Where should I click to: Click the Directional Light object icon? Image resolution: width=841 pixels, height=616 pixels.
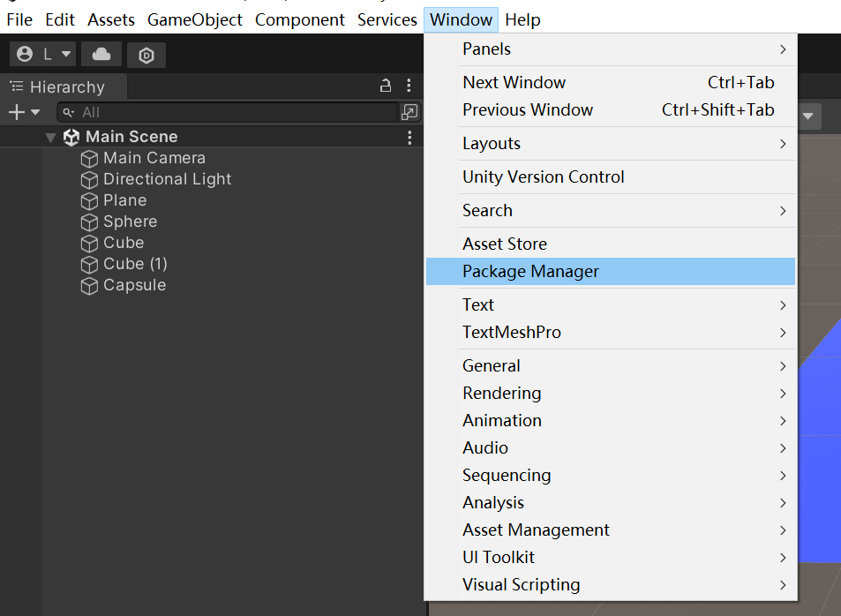(x=89, y=180)
